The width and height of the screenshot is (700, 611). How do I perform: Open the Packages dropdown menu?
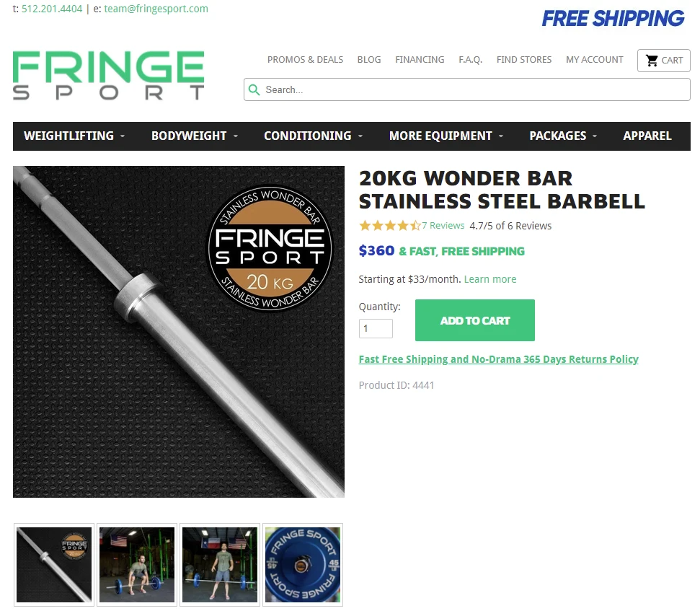563,136
